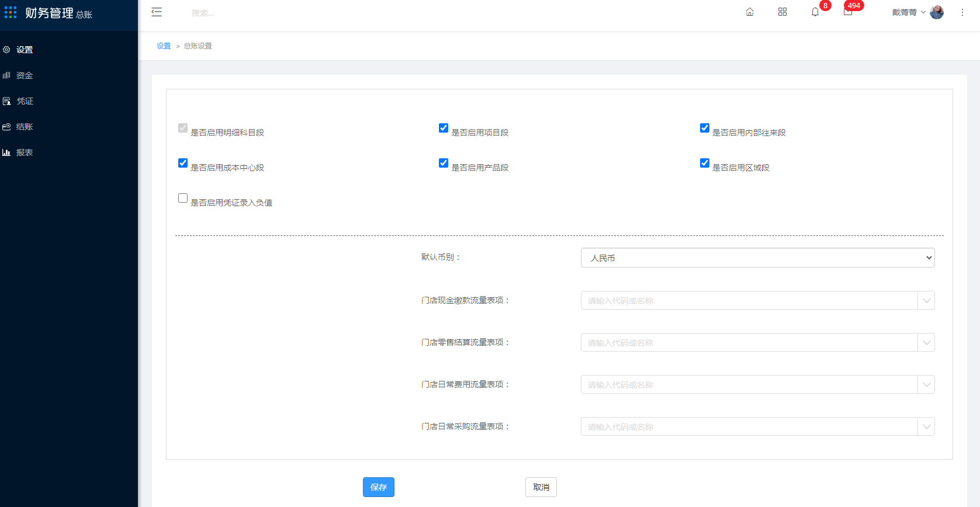Viewport: 980px width, 507px height.
Task: Click the user avatar picture
Action: pos(937,12)
